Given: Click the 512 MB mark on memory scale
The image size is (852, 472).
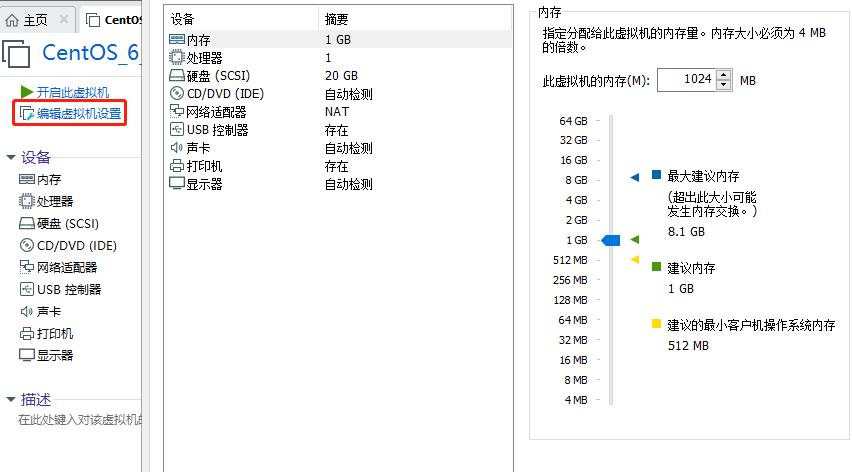Looking at the screenshot, I should point(570,260).
